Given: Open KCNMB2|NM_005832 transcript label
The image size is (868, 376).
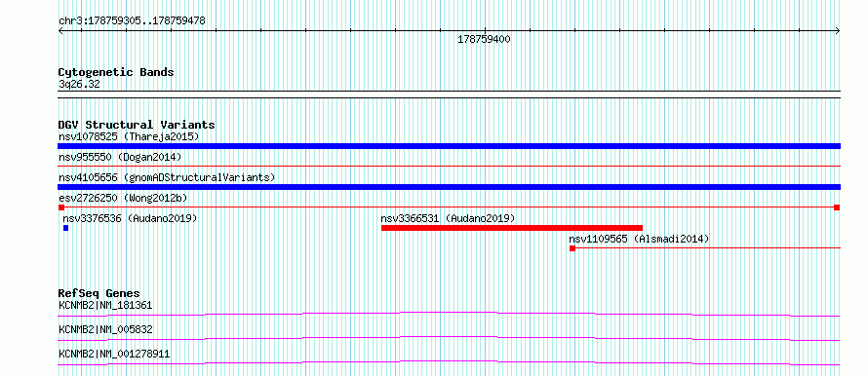Looking at the screenshot, I should coord(105,329).
